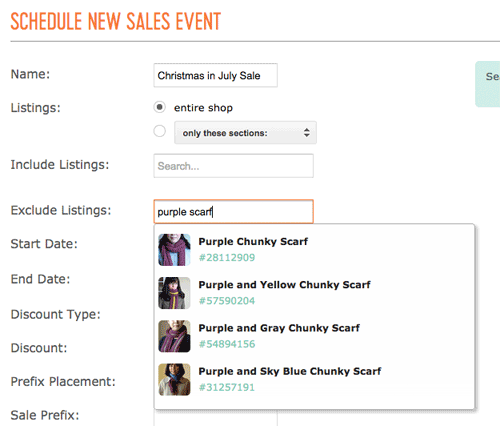Click the teal button at right edge
Viewport: 500px width, 426px height.
click(x=488, y=84)
